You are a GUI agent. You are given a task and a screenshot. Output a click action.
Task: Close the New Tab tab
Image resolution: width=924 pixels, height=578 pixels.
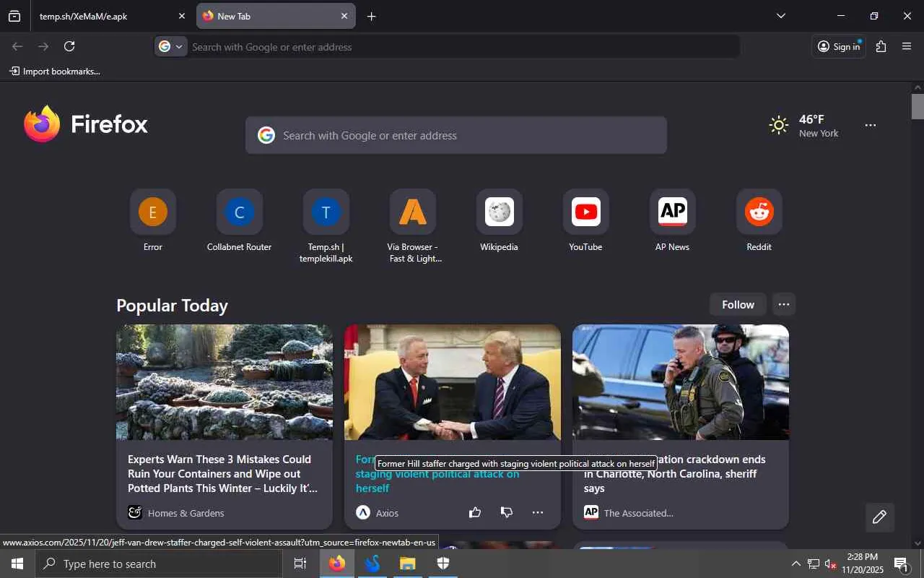click(344, 16)
